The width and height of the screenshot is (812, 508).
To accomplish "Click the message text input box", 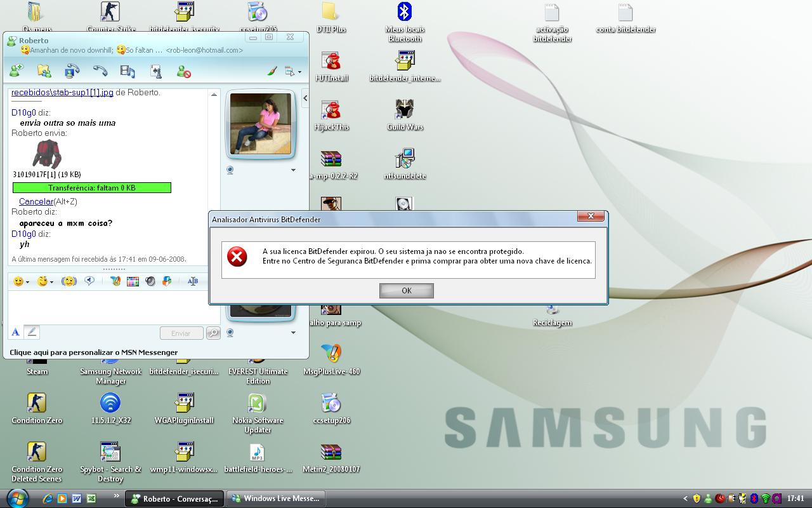I will pos(114,307).
